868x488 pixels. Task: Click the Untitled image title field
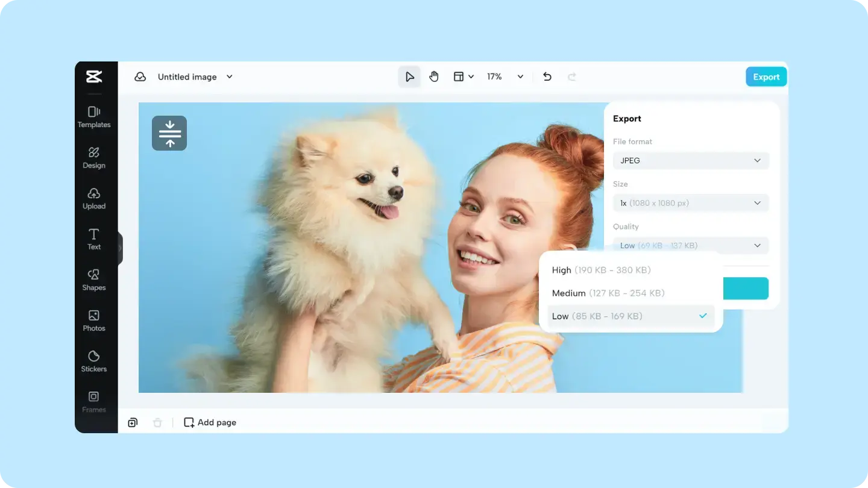(x=187, y=77)
